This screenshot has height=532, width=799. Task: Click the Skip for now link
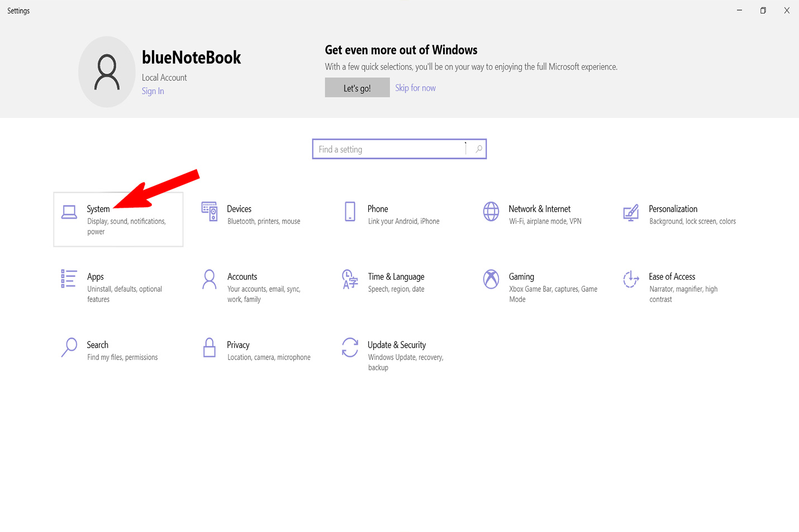(x=416, y=88)
